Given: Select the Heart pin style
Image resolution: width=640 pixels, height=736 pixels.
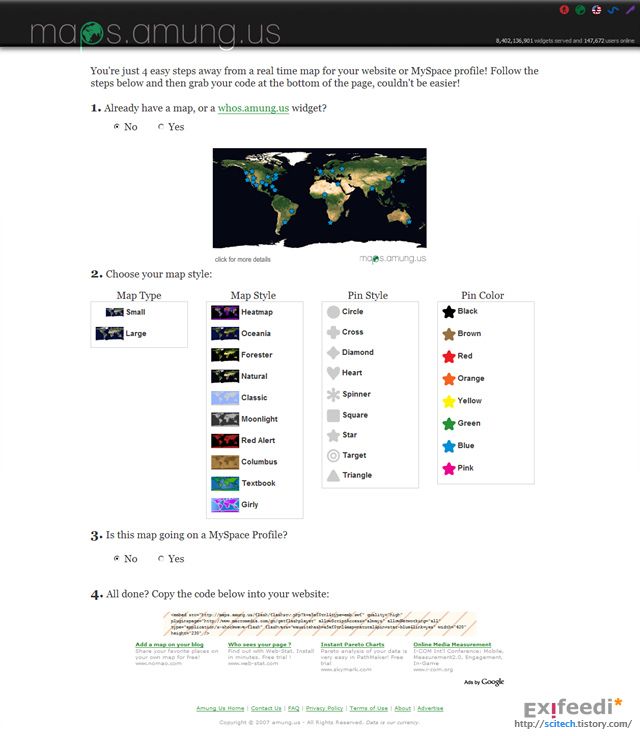Looking at the screenshot, I should (345, 373).
